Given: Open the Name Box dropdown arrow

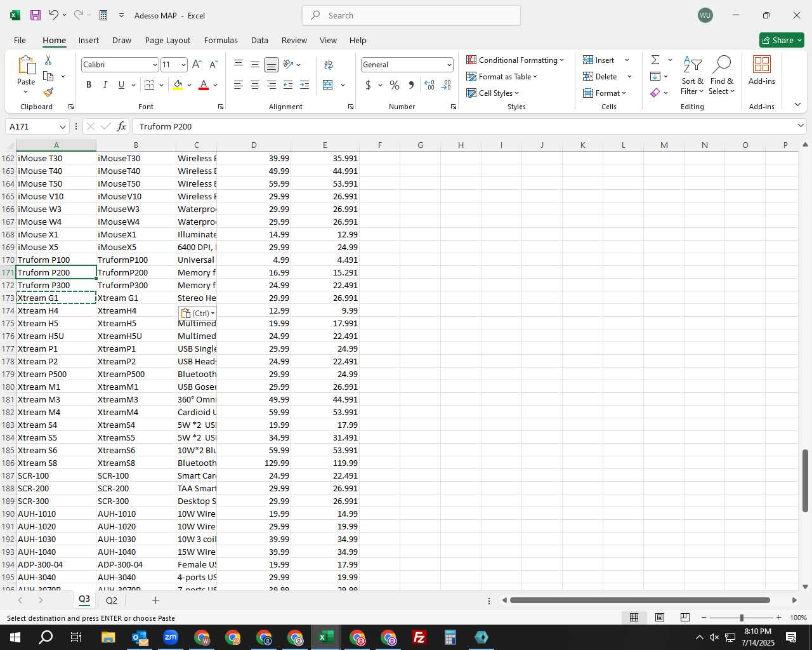Looking at the screenshot, I should (x=62, y=126).
